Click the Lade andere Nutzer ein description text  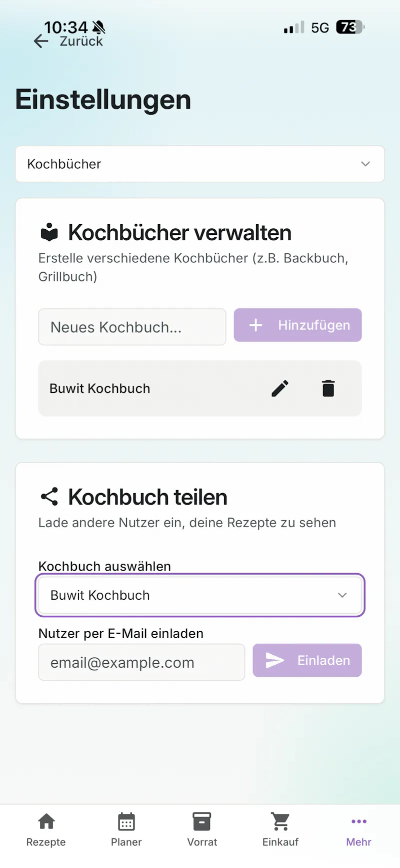(187, 523)
